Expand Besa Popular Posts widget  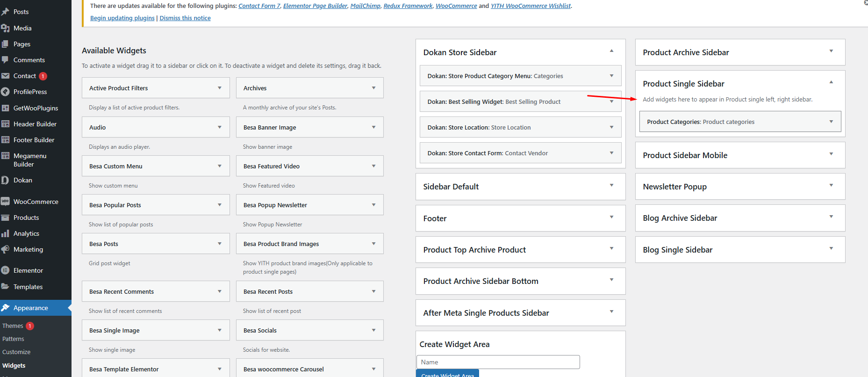pyautogui.click(x=220, y=205)
